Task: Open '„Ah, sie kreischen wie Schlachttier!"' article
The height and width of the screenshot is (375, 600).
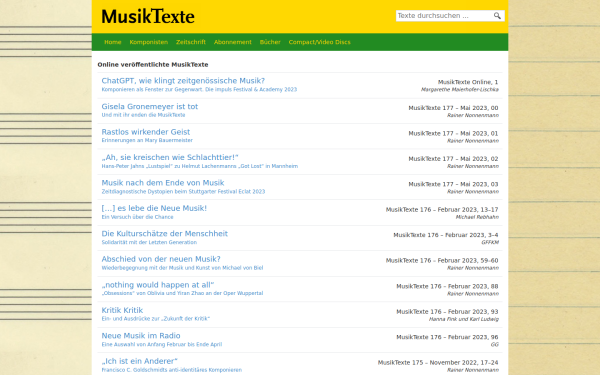Action: (x=170, y=157)
